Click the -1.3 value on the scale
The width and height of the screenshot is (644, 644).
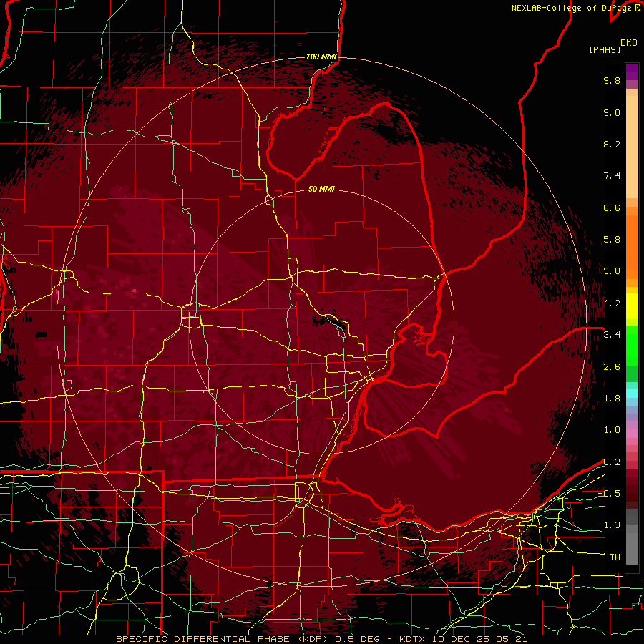(609, 525)
